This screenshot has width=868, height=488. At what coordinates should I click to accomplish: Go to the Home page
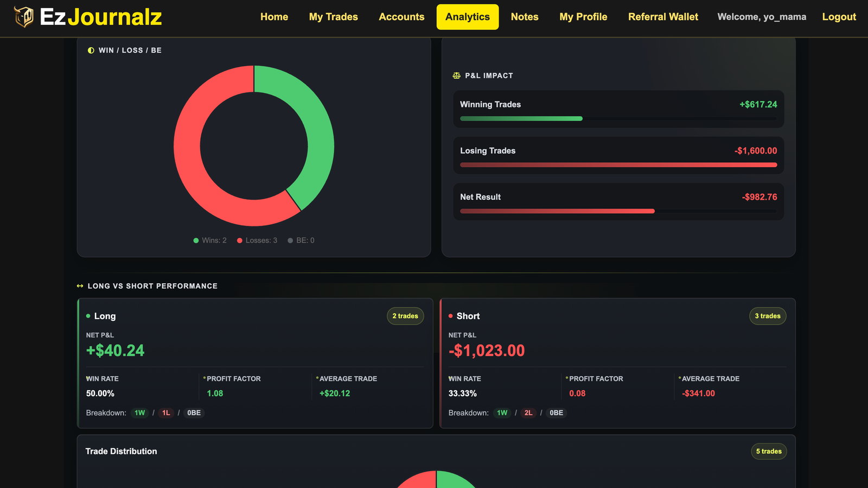point(274,17)
